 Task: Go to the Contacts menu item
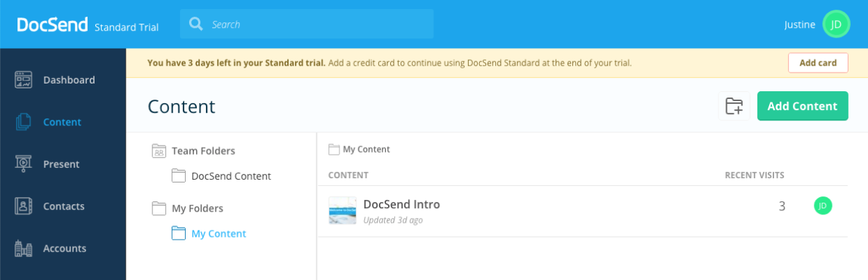click(64, 206)
